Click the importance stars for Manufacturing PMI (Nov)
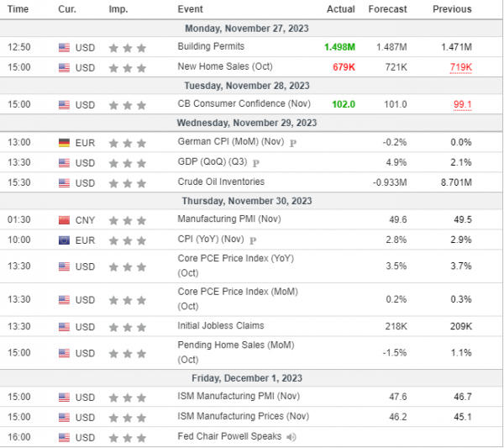 pos(128,219)
